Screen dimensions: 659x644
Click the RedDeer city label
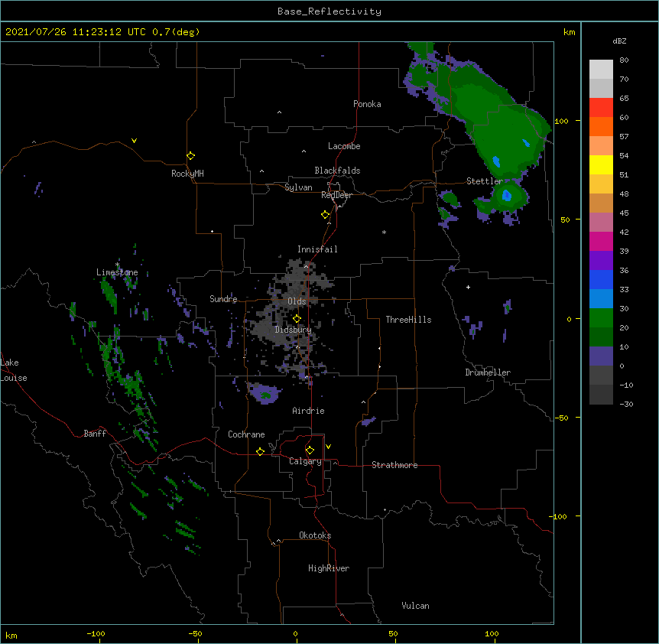(x=336, y=195)
